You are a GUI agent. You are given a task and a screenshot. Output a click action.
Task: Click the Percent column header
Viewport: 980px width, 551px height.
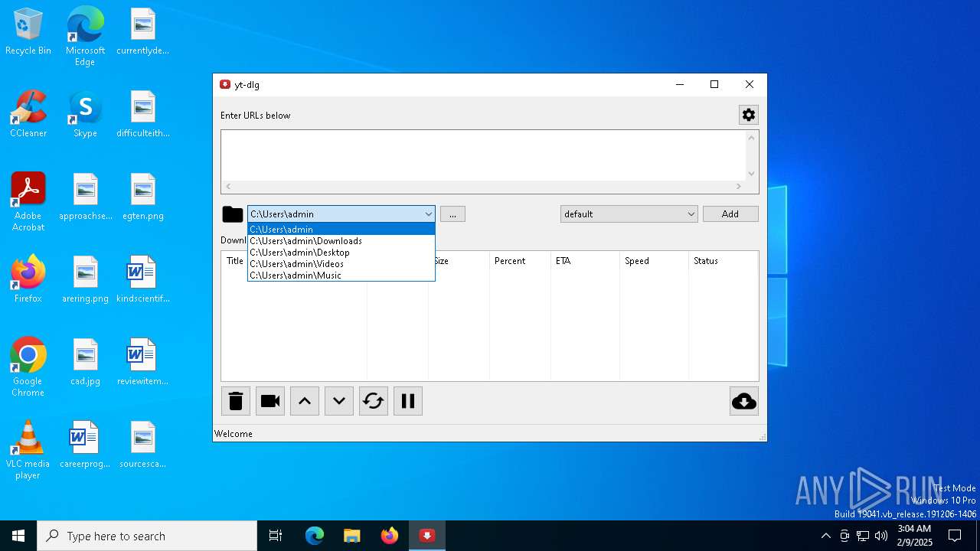pos(520,261)
